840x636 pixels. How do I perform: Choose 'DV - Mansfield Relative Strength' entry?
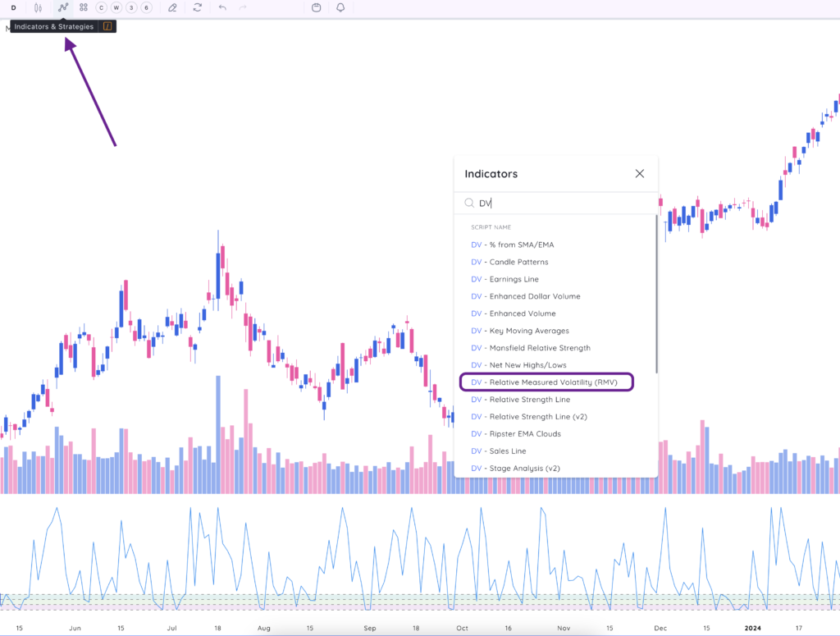532,347
